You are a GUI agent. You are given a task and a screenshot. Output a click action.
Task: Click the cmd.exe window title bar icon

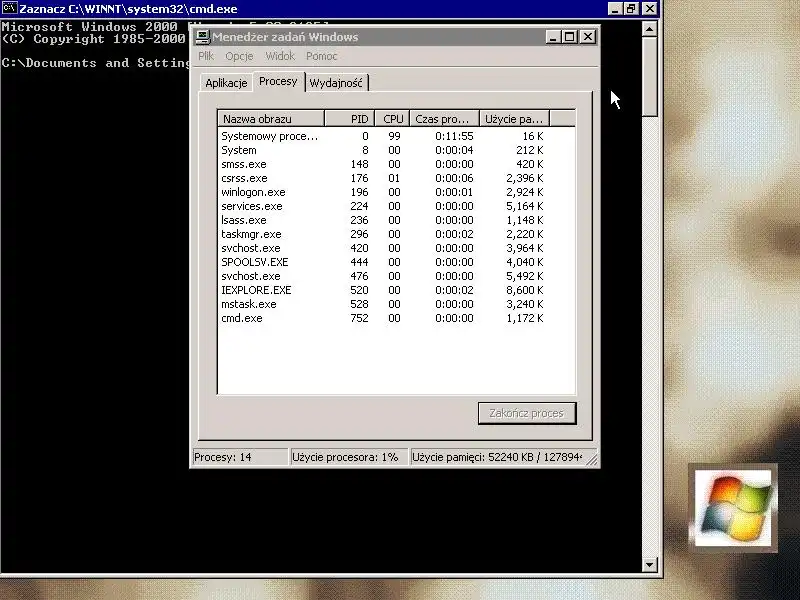(x=9, y=8)
